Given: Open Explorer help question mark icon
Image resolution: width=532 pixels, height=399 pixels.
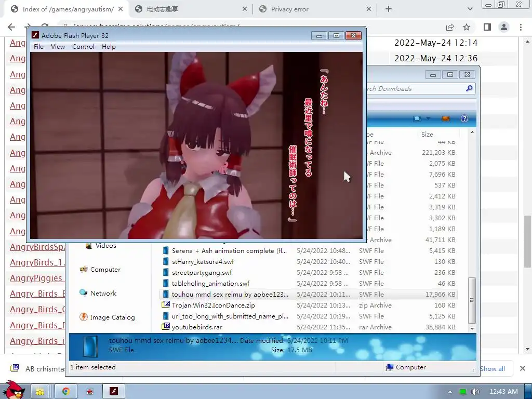Looking at the screenshot, I should (x=464, y=118).
